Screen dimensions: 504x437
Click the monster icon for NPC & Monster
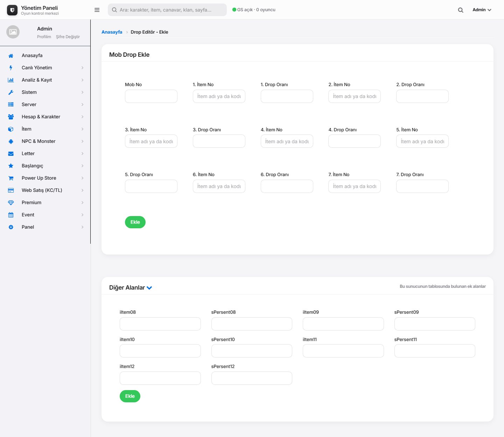11,141
